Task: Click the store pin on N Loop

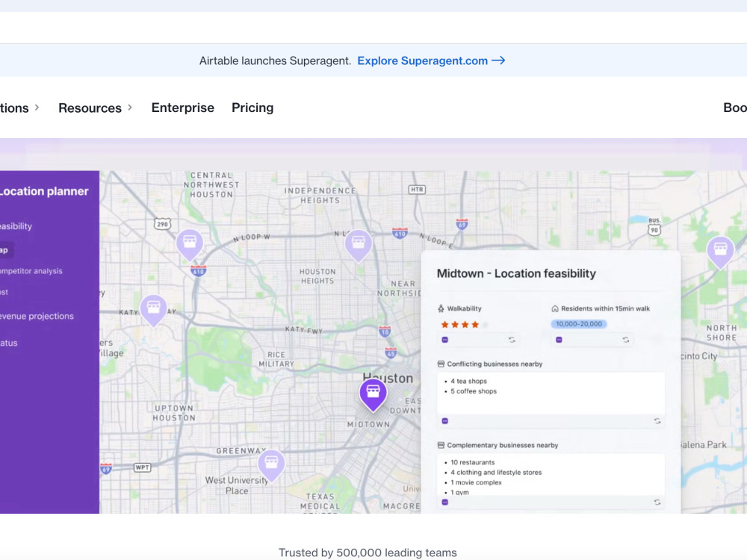Action: [359, 245]
